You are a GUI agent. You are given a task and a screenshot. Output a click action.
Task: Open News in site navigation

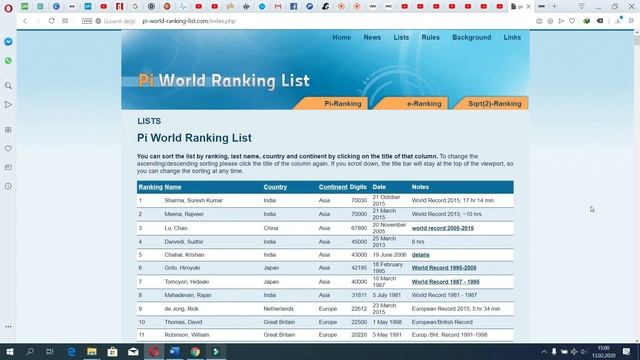point(372,38)
